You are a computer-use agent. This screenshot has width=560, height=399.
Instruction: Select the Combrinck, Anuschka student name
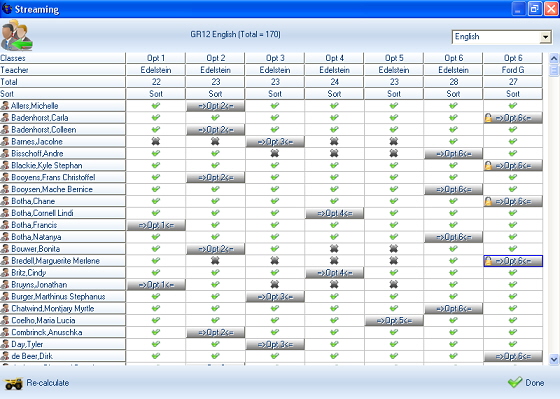(x=47, y=332)
